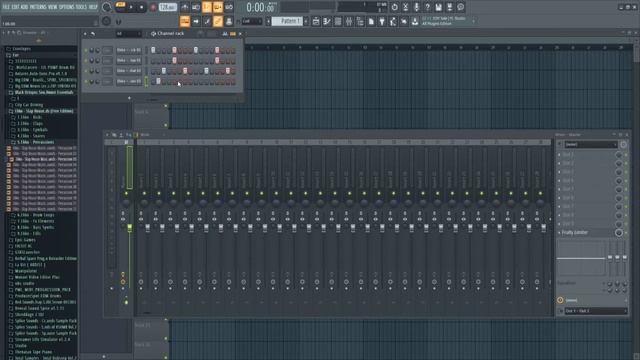
Task: Click the main volume knob in top toolbar
Action: coord(107,7)
